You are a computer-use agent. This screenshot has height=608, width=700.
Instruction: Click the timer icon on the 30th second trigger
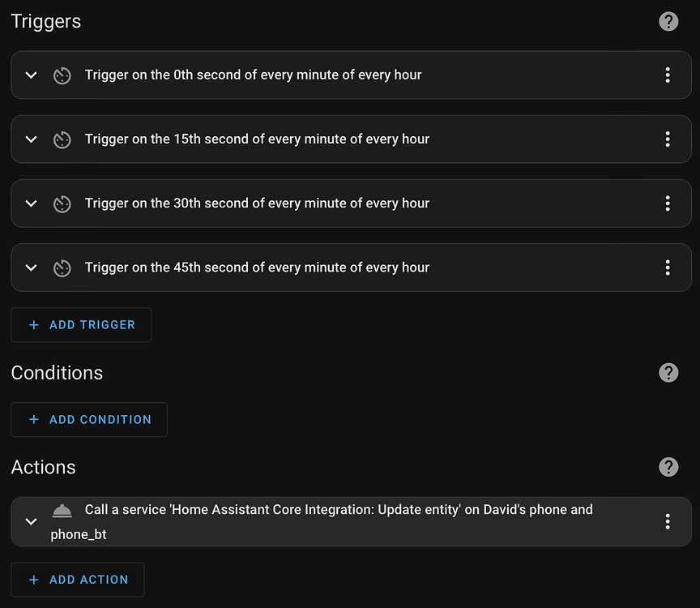pyautogui.click(x=62, y=203)
